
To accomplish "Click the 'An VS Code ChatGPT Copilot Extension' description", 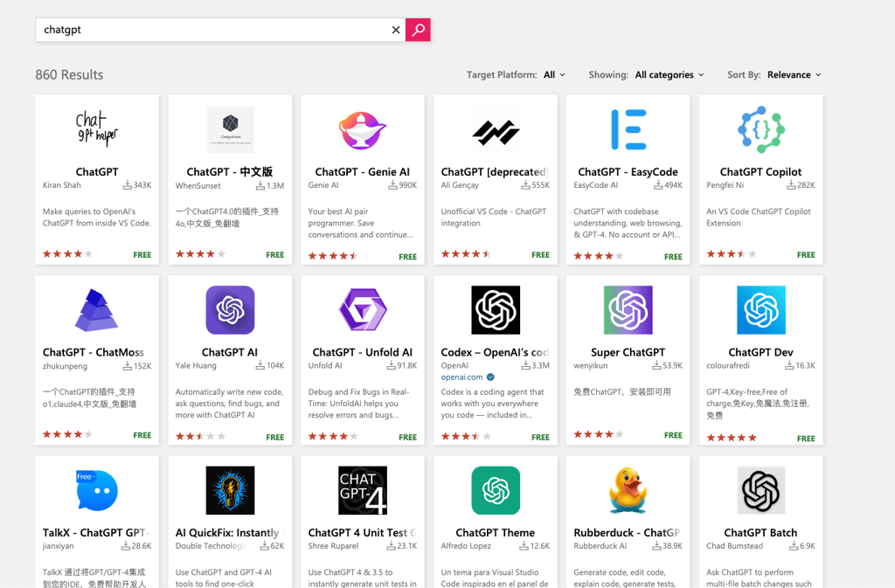I will (758, 218).
